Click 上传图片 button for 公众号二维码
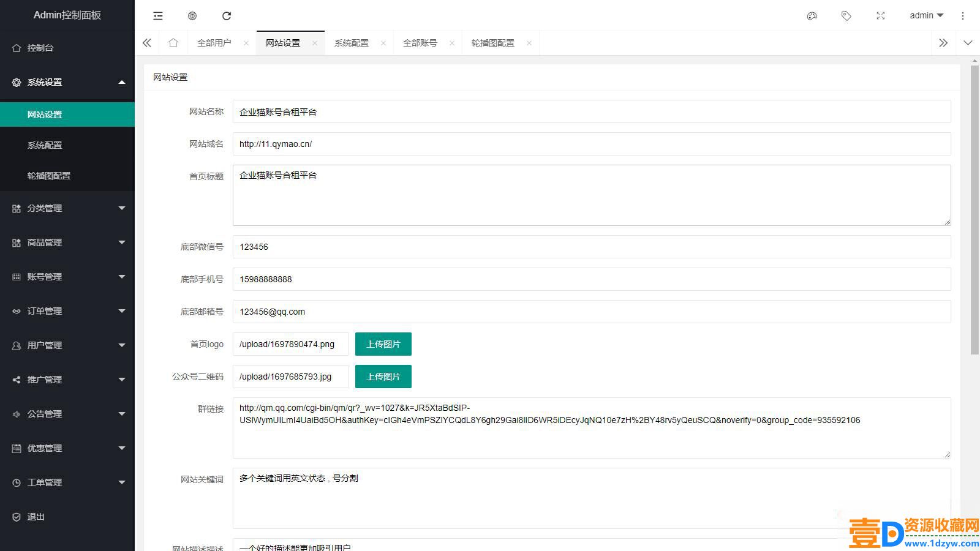Viewport: 980px width, 551px height. pyautogui.click(x=383, y=377)
